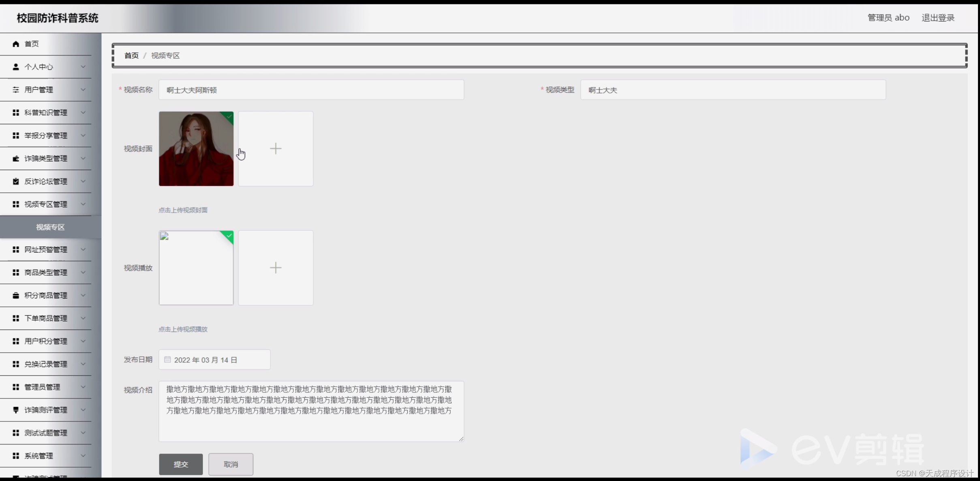The image size is (980, 481).
Task: Expand the 管理员管理 section
Action: coord(84,387)
